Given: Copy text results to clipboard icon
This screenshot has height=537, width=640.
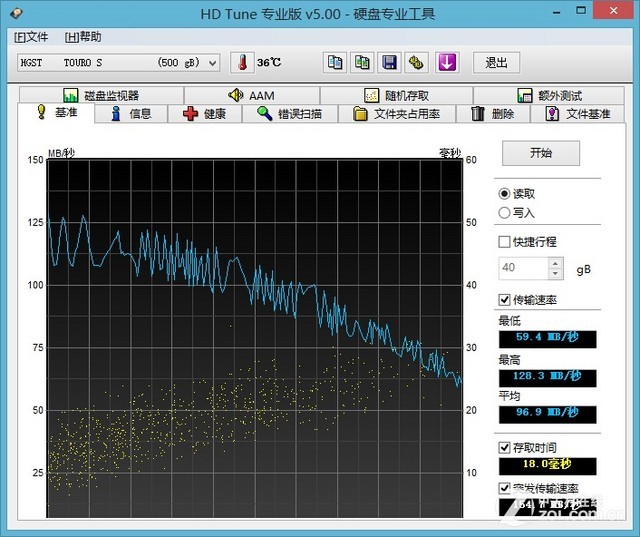Looking at the screenshot, I should pyautogui.click(x=335, y=63).
